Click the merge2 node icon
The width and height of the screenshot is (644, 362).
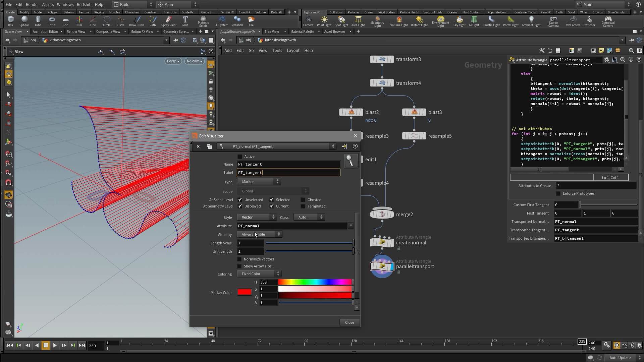(x=382, y=214)
